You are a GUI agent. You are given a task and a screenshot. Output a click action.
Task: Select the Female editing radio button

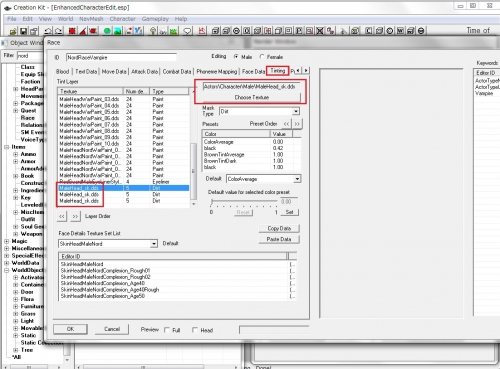(262, 57)
